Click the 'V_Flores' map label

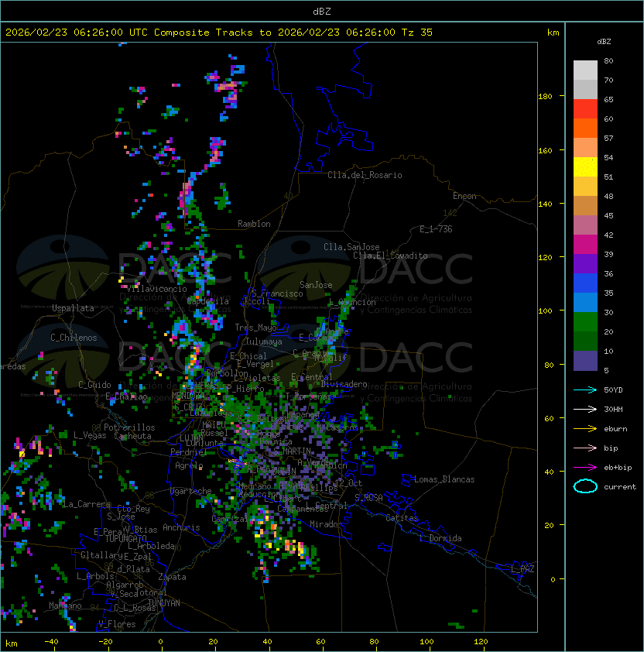tap(117, 624)
